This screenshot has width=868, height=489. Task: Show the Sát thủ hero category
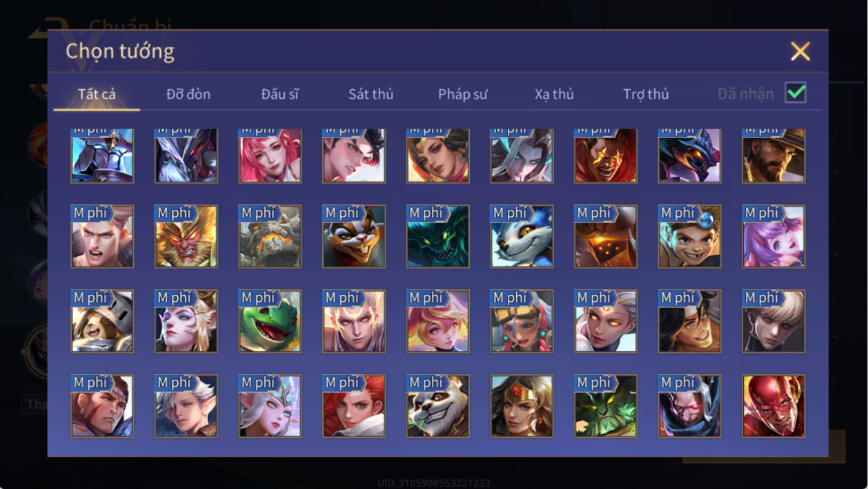(371, 94)
